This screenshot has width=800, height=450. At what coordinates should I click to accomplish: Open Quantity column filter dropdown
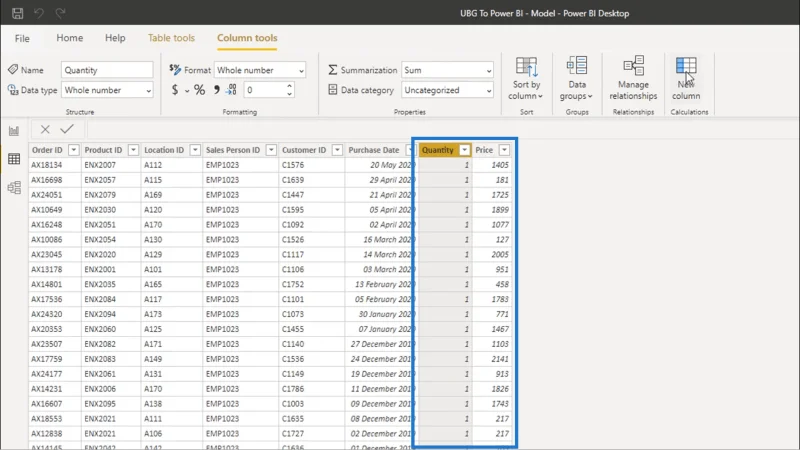click(464, 149)
